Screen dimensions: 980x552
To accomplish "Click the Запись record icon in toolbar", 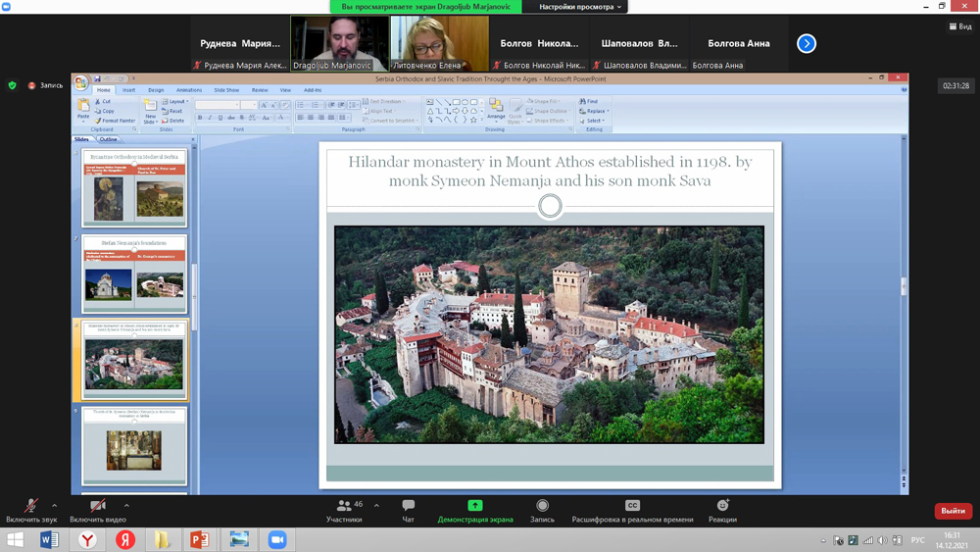I will 542,506.
